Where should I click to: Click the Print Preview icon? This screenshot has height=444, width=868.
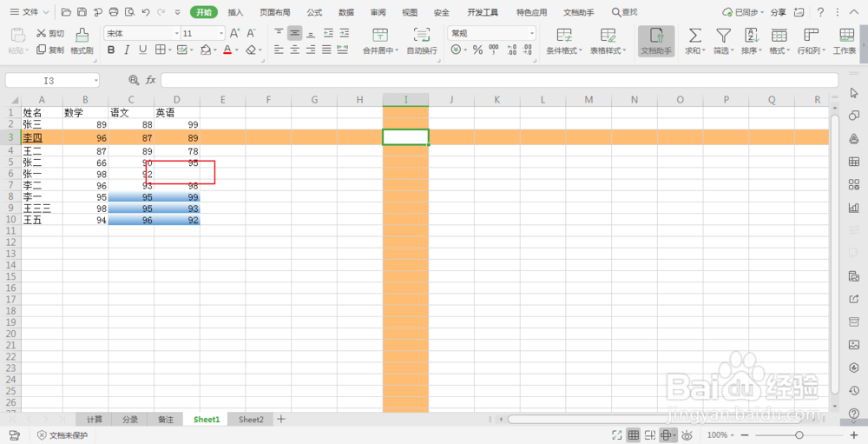(x=129, y=12)
